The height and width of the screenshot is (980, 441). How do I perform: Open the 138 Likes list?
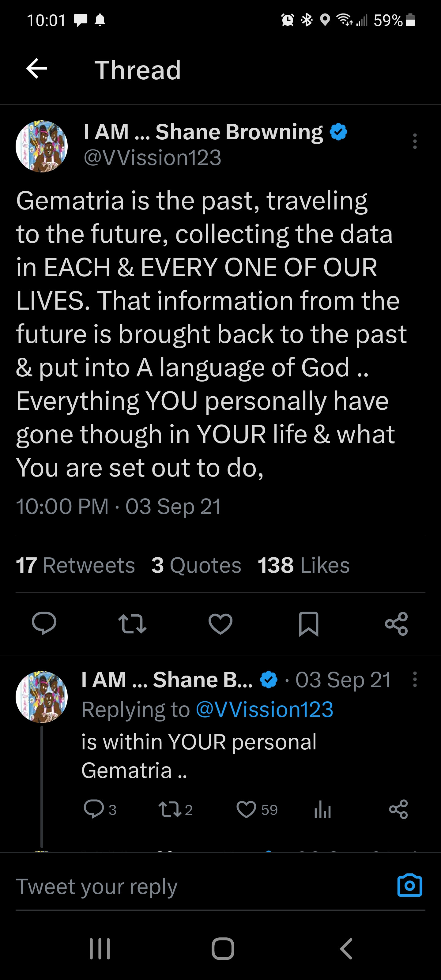(x=303, y=565)
